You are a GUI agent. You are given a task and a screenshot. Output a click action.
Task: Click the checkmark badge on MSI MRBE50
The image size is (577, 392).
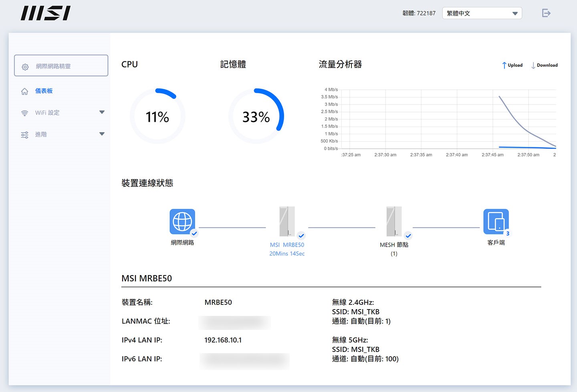(x=301, y=235)
